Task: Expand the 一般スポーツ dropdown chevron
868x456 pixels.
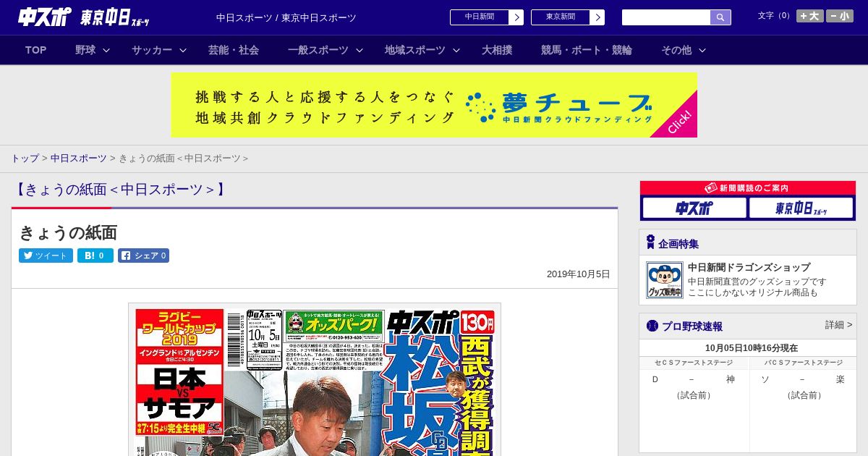Action: 359,50
